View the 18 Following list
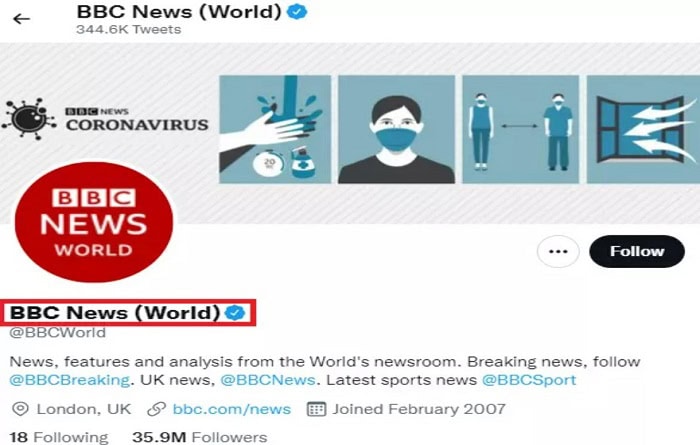Image resolution: width=700 pixels, height=445 pixels. click(x=58, y=437)
